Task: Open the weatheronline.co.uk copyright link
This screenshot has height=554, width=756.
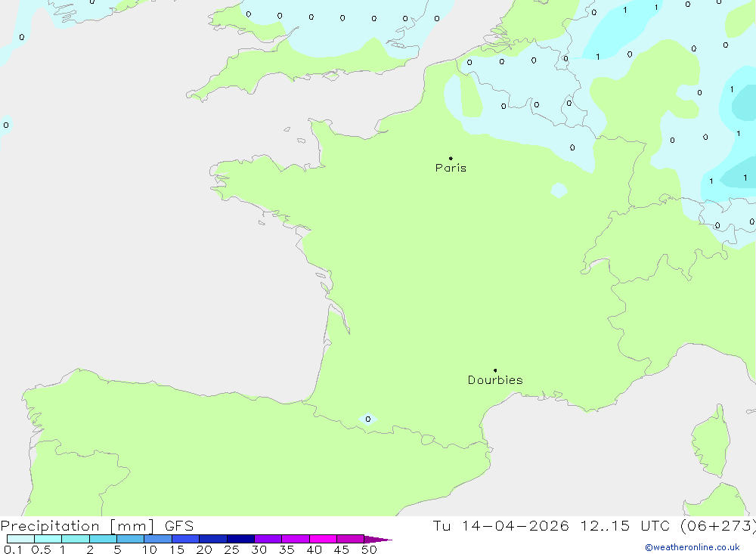Action: coord(692,547)
